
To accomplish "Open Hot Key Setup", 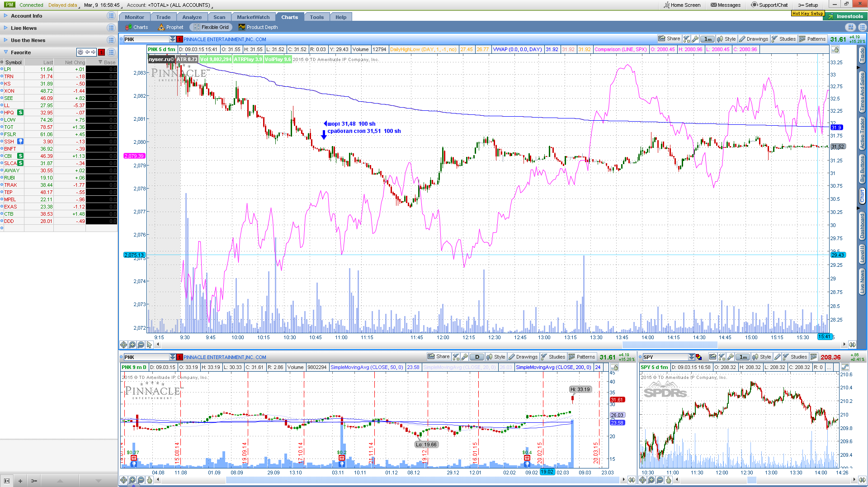I will pos(807,13).
